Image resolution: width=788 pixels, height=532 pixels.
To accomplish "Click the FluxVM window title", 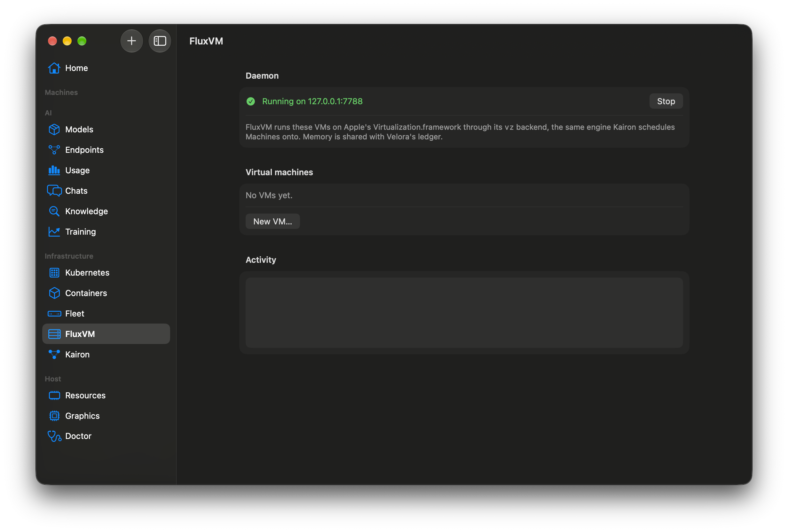I will click(206, 41).
